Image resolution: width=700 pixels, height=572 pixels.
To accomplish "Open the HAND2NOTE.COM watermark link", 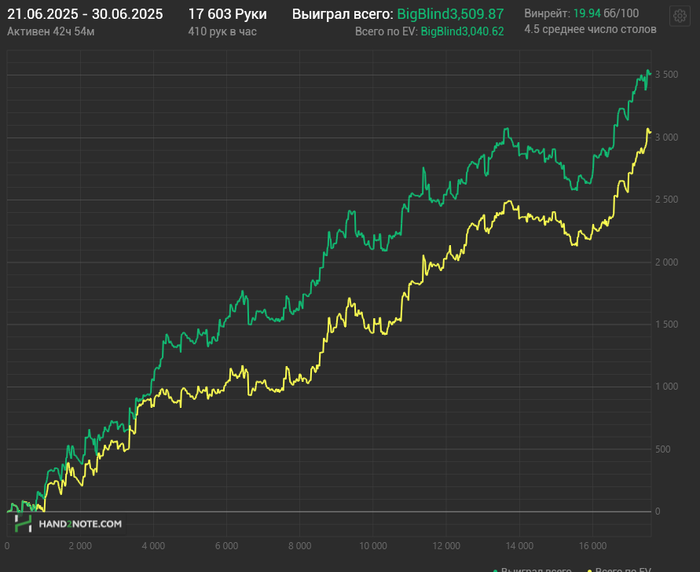I will (x=81, y=523).
